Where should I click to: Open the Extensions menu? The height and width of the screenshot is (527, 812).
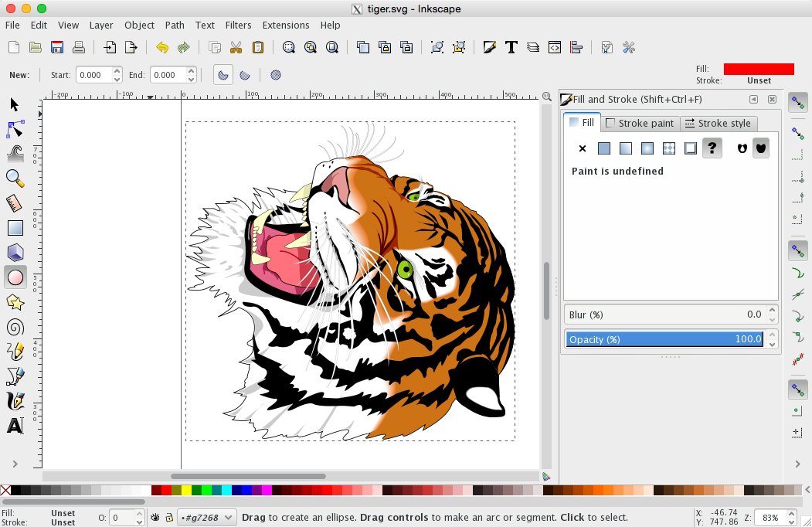[285, 25]
